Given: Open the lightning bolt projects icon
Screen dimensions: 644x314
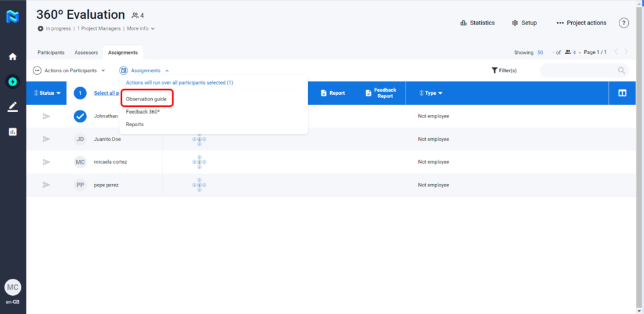Looking at the screenshot, I should point(13,81).
